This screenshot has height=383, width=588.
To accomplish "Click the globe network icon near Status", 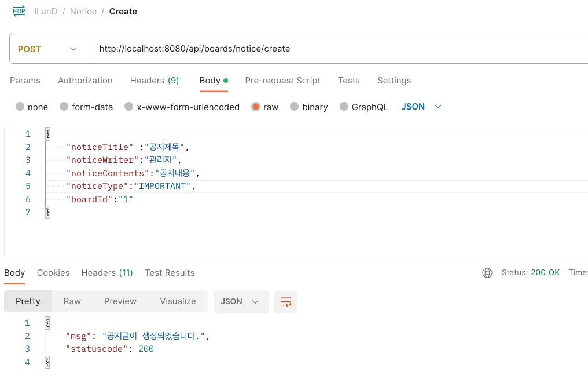I will coord(487,273).
